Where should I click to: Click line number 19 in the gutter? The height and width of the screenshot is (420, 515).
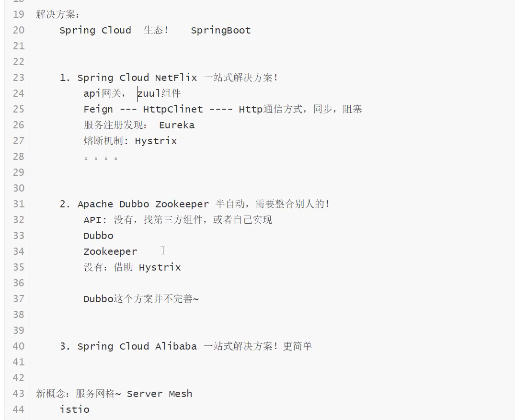click(x=18, y=14)
